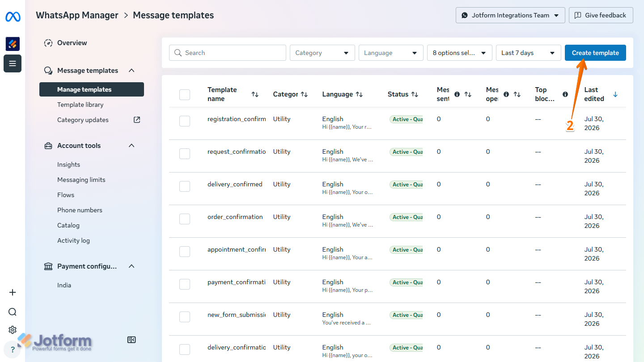Click the Give feedback button
The image size is (644, 362).
(x=601, y=15)
